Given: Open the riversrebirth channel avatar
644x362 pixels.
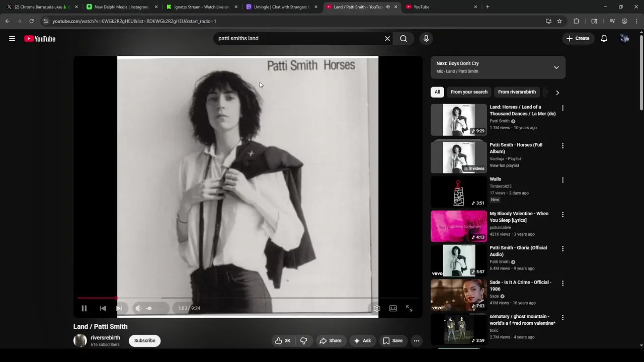Looking at the screenshot, I should 80,340.
